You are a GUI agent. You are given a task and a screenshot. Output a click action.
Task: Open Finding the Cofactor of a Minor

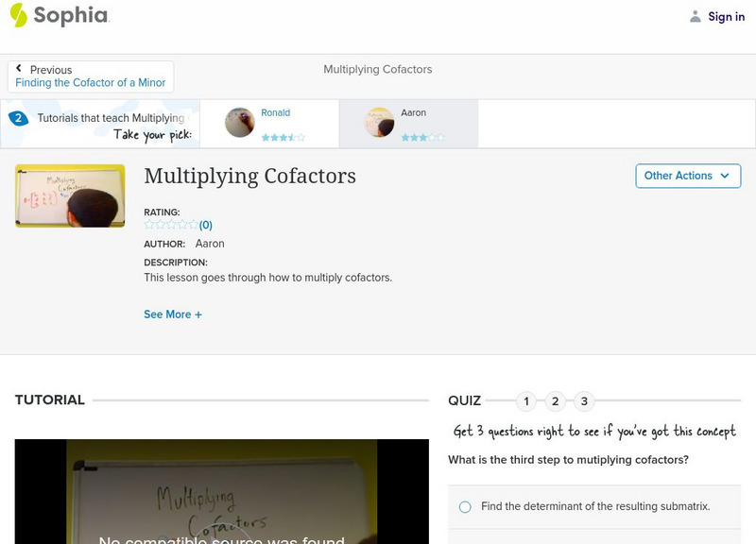91,81
